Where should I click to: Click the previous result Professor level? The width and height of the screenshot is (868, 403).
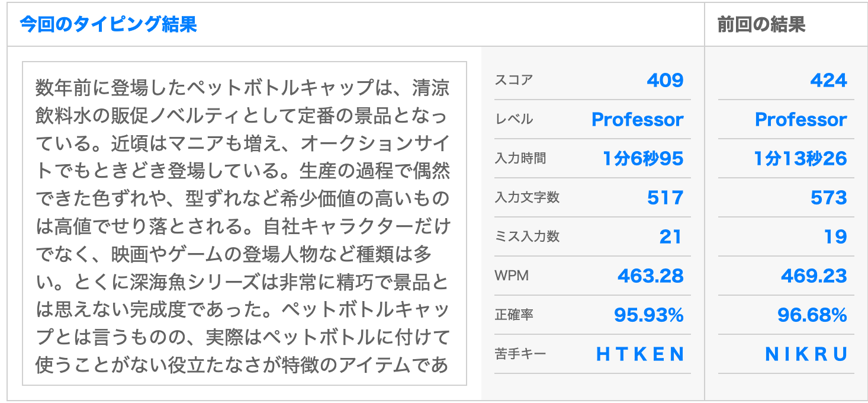(801, 120)
